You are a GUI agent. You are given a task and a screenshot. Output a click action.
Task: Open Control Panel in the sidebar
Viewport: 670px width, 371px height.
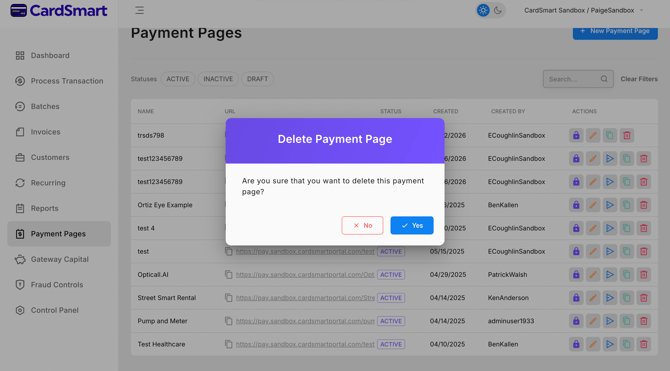tap(59, 310)
